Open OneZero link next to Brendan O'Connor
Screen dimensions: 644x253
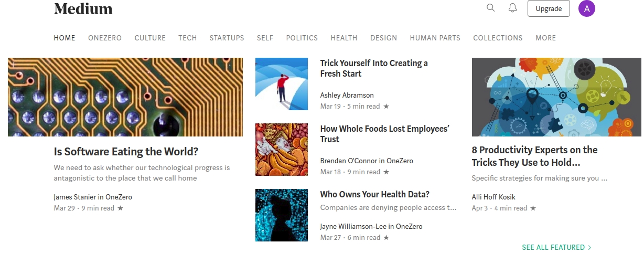point(400,161)
